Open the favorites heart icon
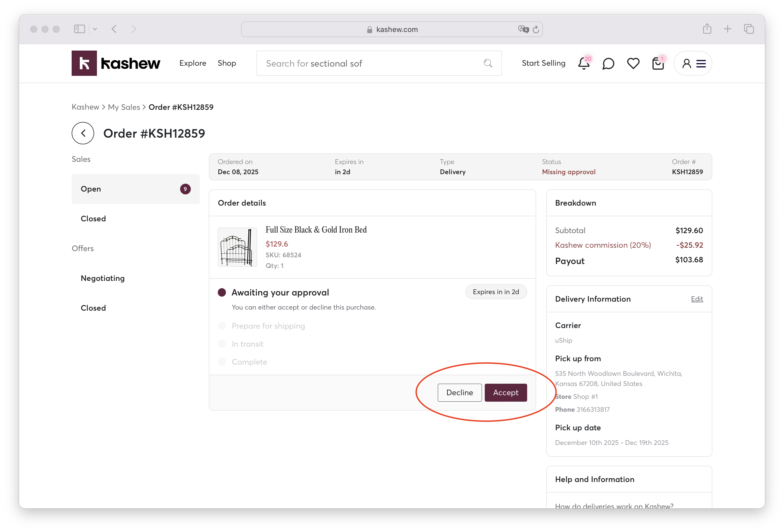Image resolution: width=784 pixels, height=532 pixels. coord(633,63)
